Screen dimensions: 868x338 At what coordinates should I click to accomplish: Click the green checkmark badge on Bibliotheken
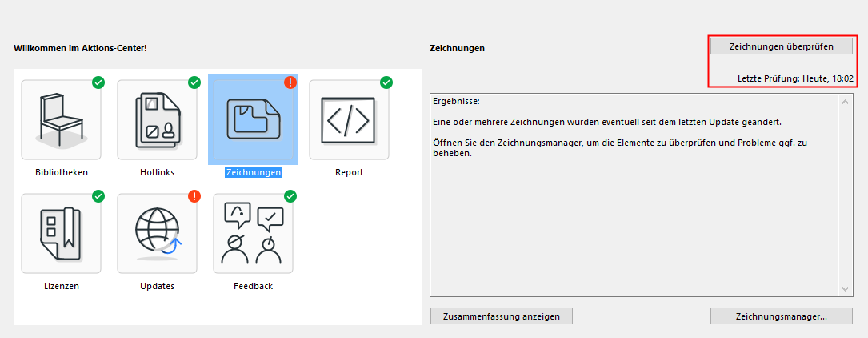98,82
